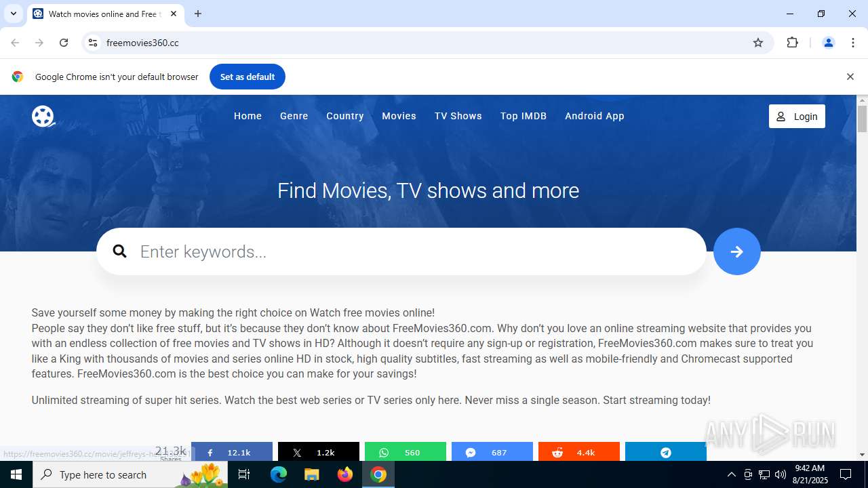The image size is (868, 488).
Task: Open File Explorer from the taskbar
Action: pyautogui.click(x=311, y=474)
